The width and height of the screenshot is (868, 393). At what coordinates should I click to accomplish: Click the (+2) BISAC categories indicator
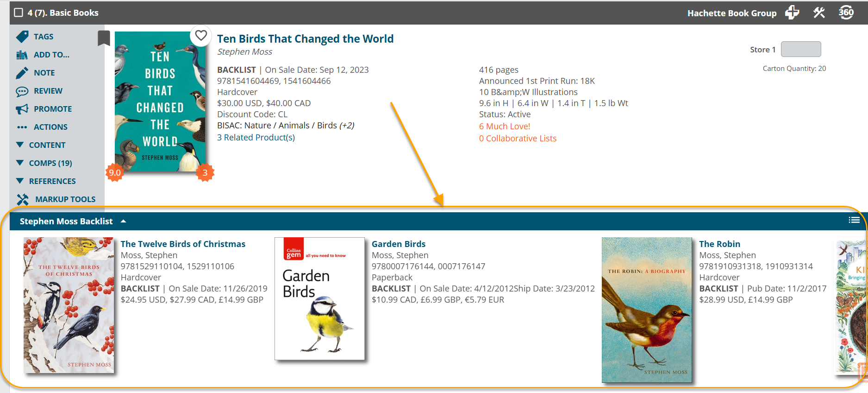coord(347,126)
